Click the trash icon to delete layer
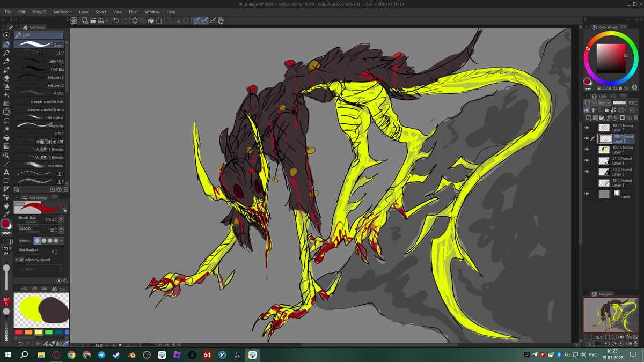644x362 pixels. click(x=635, y=117)
